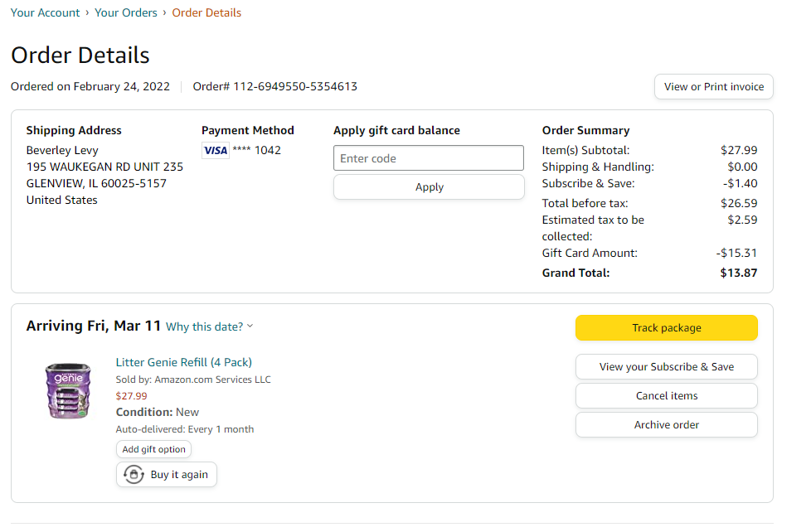Click the shipping name Beverley Levy
Viewport: 811px width, 532px height.
point(62,151)
